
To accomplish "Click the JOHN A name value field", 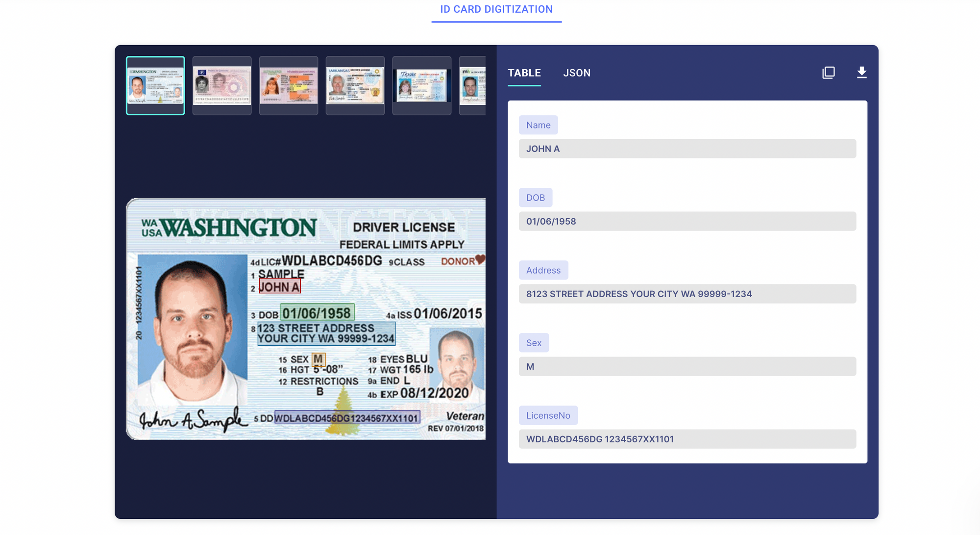I will (686, 149).
